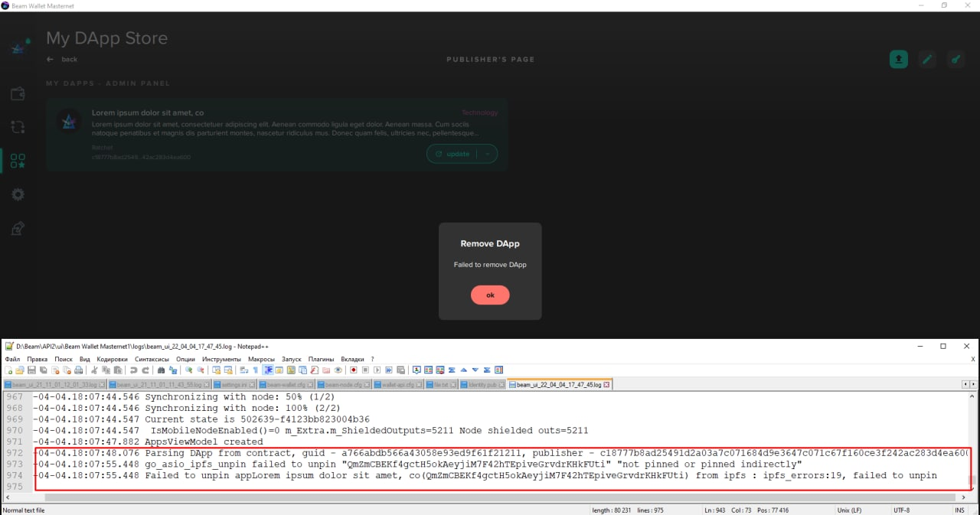Switch to the wallet-api.cfg tab
Screen dimensions: 980x515
(x=398, y=384)
